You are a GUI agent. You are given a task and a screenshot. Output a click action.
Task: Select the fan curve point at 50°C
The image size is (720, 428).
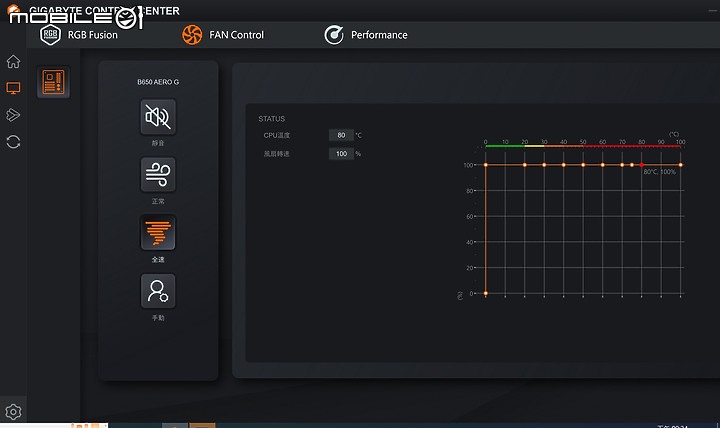point(583,164)
